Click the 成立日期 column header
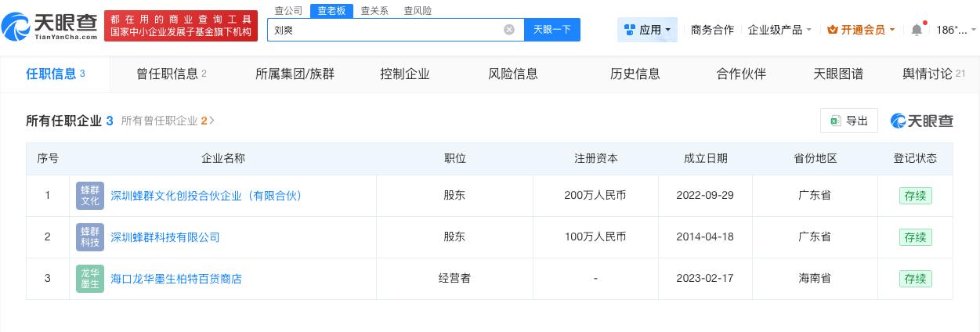This screenshot has width=980, height=332. tap(705, 158)
